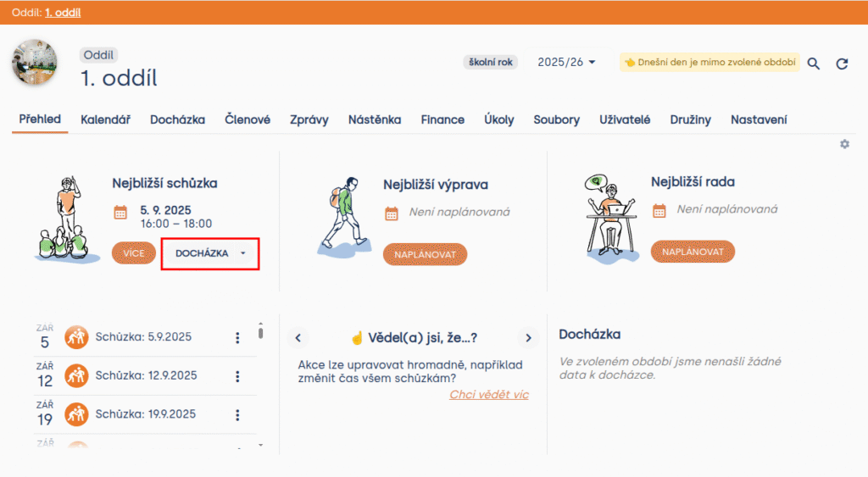
Task: Open the dashboard settings gear icon
Action: (844, 145)
